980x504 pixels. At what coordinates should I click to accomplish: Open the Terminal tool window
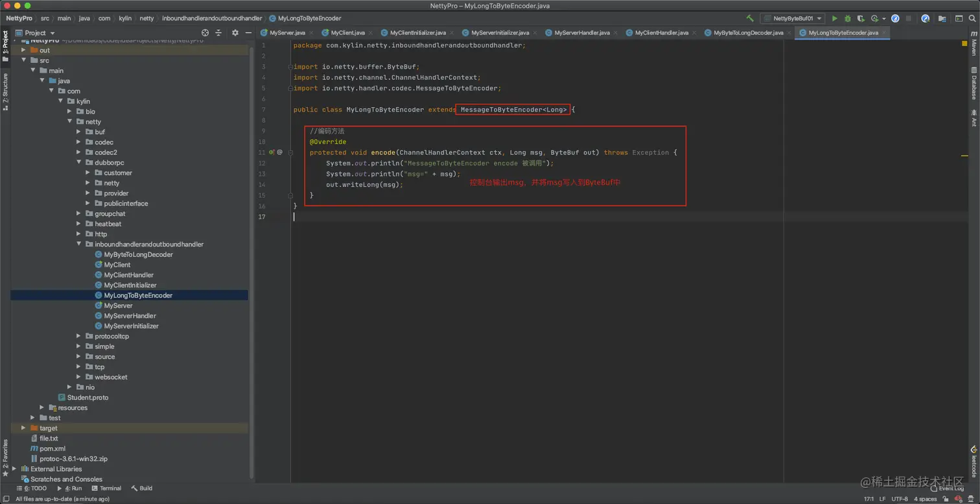[106, 488]
